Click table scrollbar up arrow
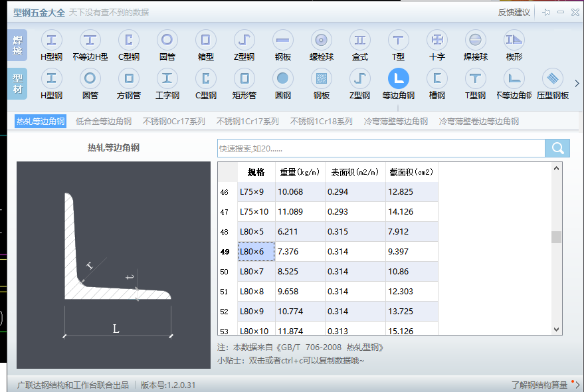Image resolution: width=584 pixels, height=392 pixels. (x=557, y=168)
